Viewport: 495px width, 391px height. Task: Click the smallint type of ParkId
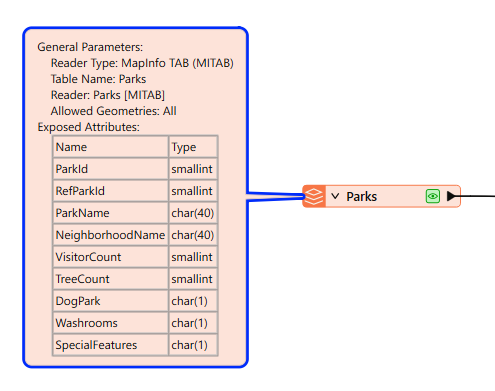(x=193, y=169)
